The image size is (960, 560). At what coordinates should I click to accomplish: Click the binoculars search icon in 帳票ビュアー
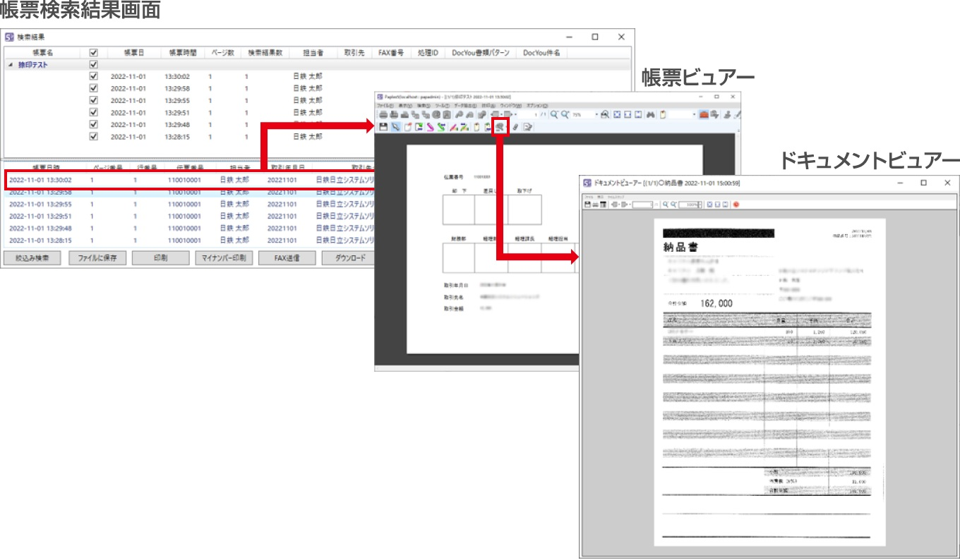(x=651, y=114)
